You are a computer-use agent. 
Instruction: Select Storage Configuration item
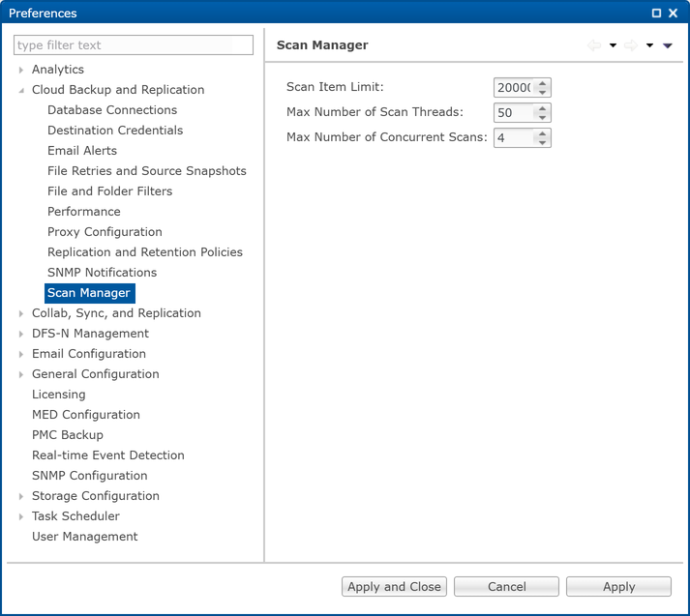pyautogui.click(x=96, y=495)
